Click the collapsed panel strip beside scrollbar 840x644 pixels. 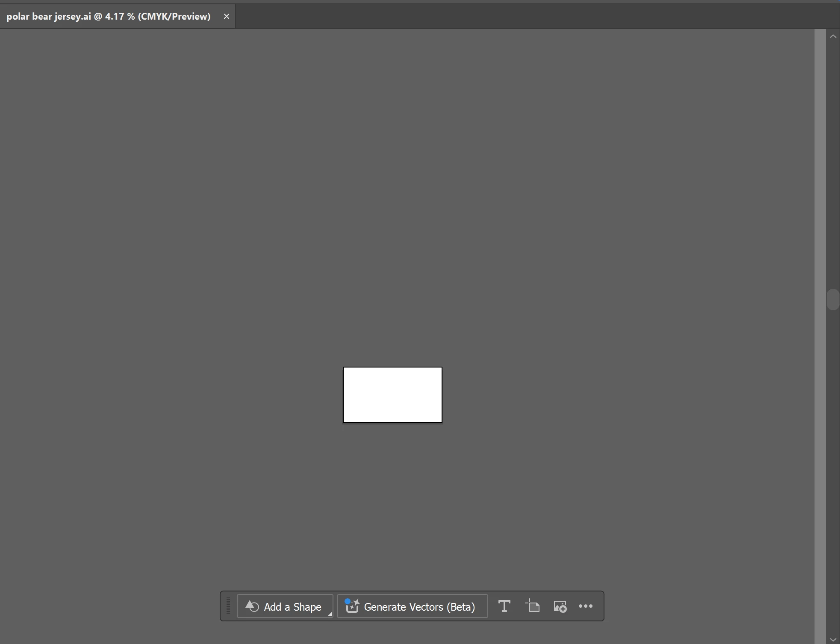[x=820, y=299]
